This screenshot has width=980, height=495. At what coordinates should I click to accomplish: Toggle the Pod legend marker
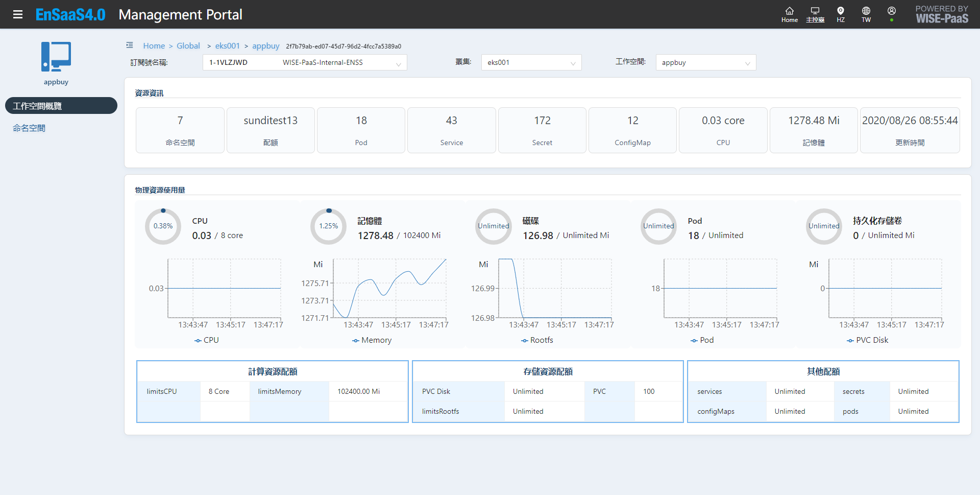(694, 340)
